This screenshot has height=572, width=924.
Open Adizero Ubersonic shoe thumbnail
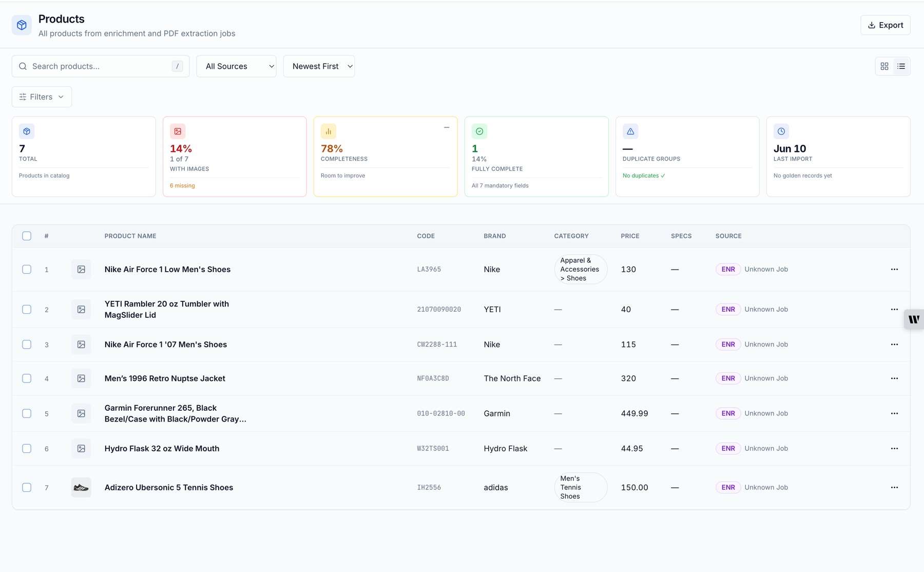point(81,488)
